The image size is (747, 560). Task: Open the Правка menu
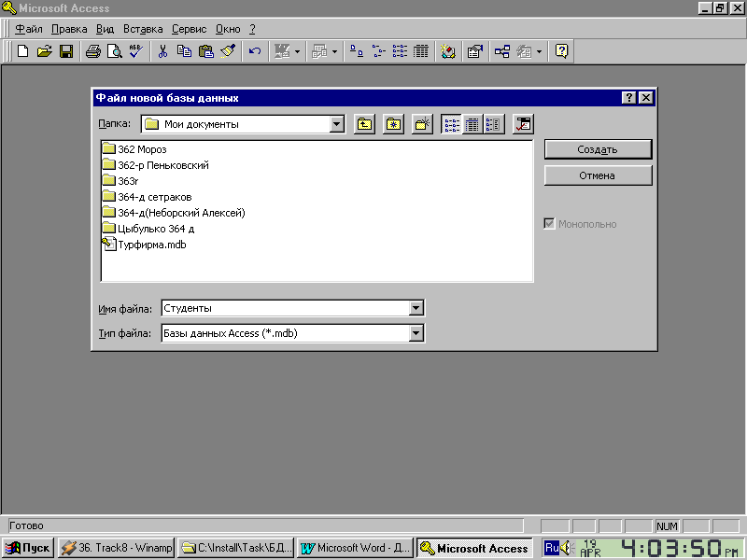(69, 29)
